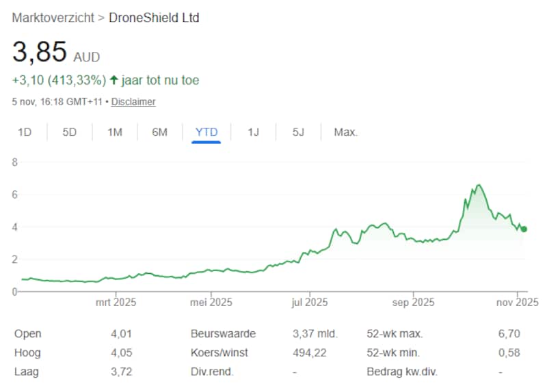
Task: Click the Marktoverzicht breadcrumb link
Action: tap(53, 18)
